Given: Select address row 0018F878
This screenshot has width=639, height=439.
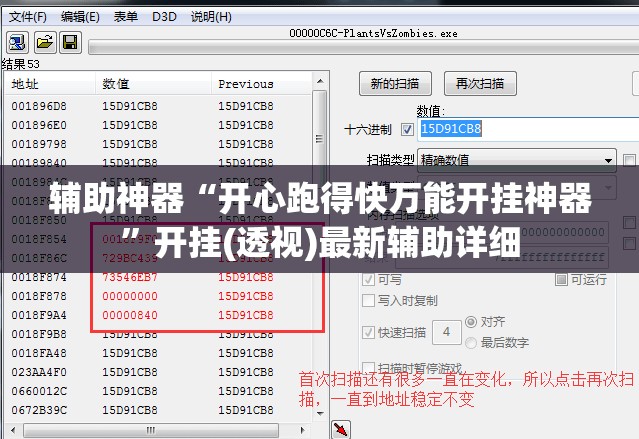Looking at the screenshot, I should coord(158,296).
